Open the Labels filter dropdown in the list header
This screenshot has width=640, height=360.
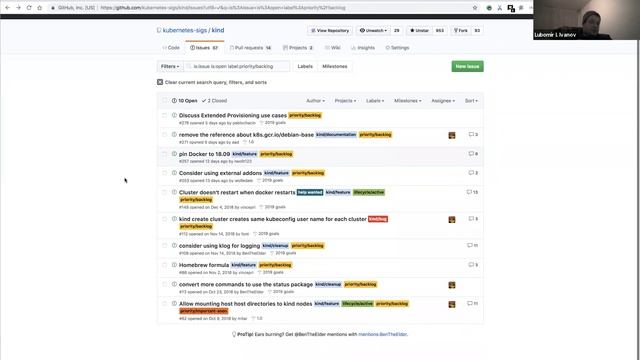coord(375,101)
